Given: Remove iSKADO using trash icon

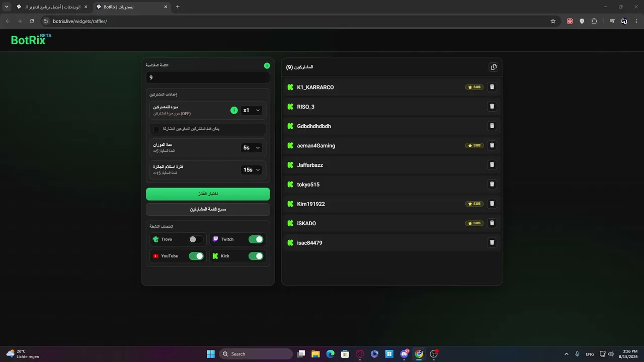Looking at the screenshot, I should 492,223.
